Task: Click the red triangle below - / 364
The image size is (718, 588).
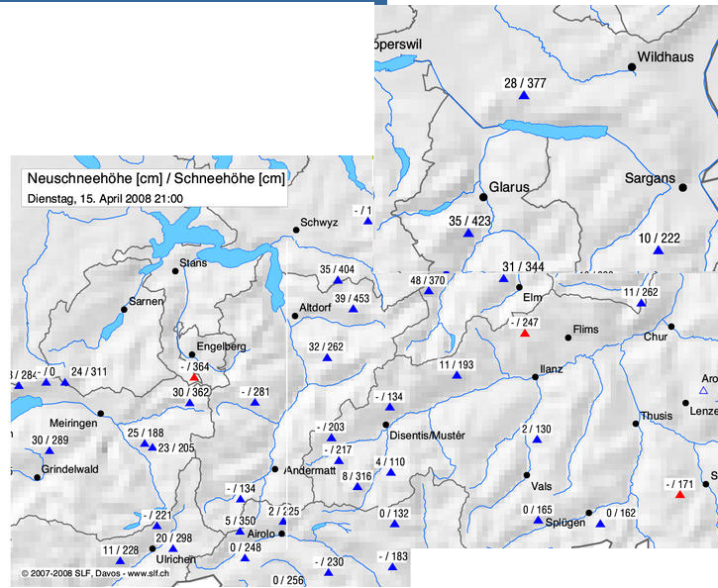Action: coord(194,377)
